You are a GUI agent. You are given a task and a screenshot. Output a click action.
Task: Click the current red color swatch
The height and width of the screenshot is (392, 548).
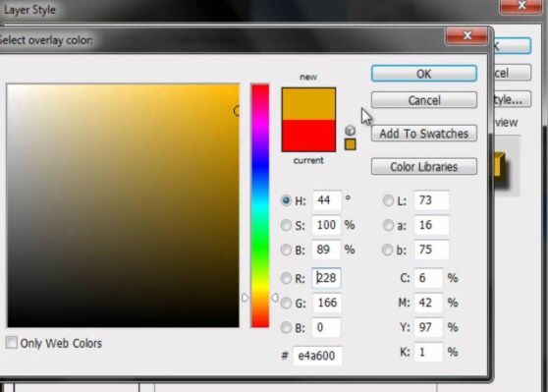[x=308, y=136]
